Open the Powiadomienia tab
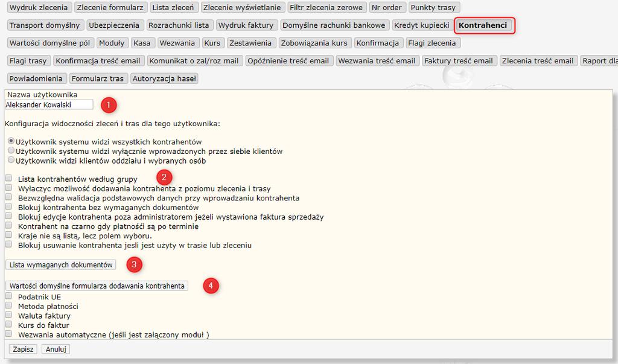Viewport: 618px width, 364px height. (36, 78)
